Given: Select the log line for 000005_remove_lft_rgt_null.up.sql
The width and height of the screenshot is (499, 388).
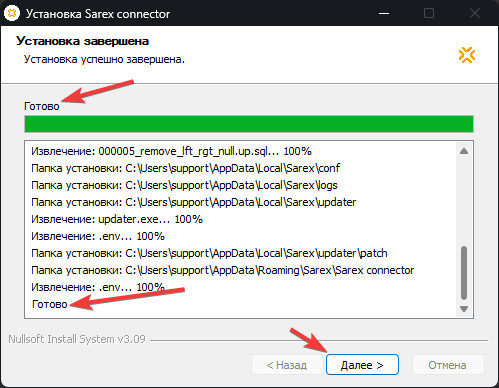Looking at the screenshot, I should [172, 151].
